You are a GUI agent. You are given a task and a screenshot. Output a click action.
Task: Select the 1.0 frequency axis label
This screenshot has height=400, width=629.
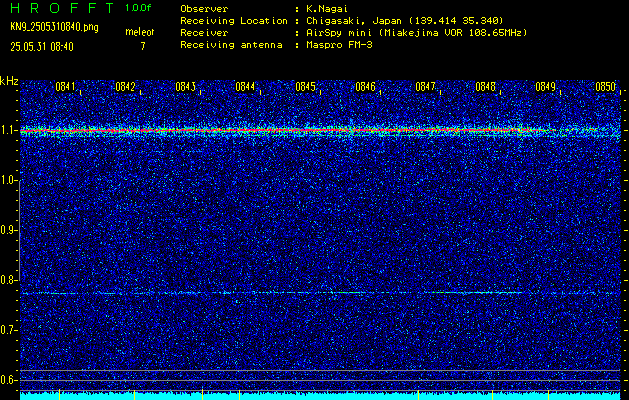(x=8, y=180)
